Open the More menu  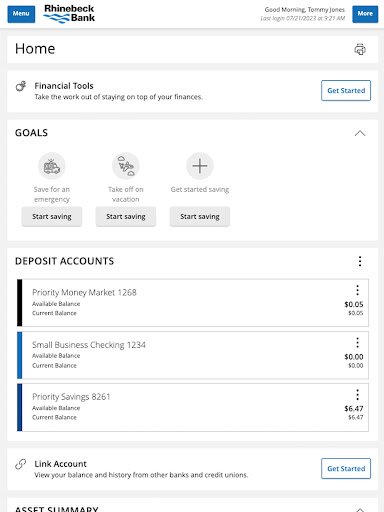click(x=365, y=14)
